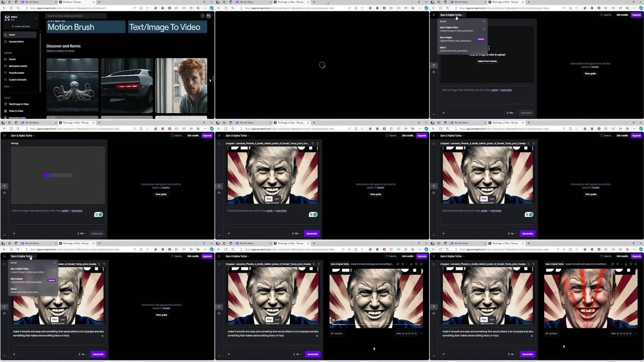Open the 5s duration dropdown in the empty-prompt window
The image size is (644, 362).
[x=511, y=234]
